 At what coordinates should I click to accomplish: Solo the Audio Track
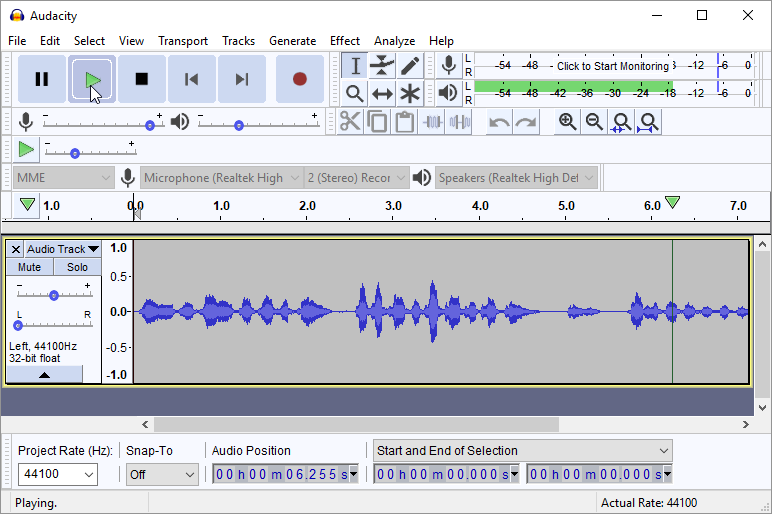click(x=77, y=267)
